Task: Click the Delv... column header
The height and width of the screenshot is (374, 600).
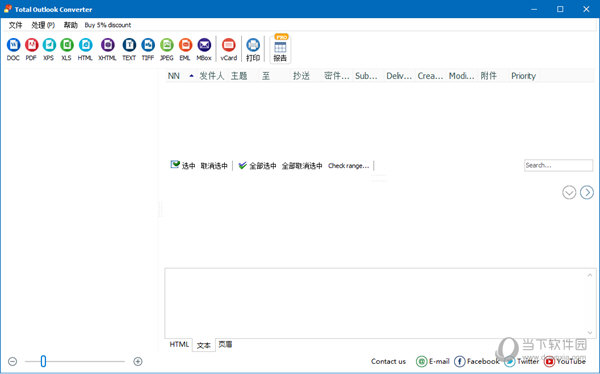Action: click(399, 76)
